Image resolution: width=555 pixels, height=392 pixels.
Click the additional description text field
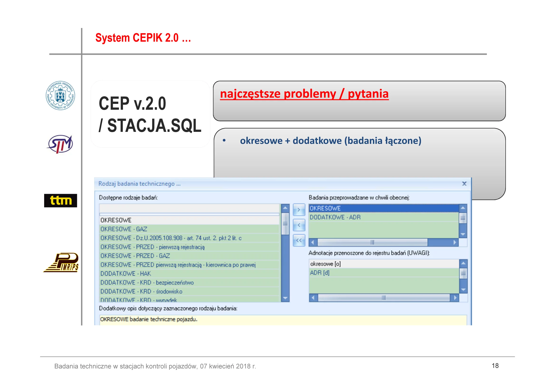pos(283,320)
